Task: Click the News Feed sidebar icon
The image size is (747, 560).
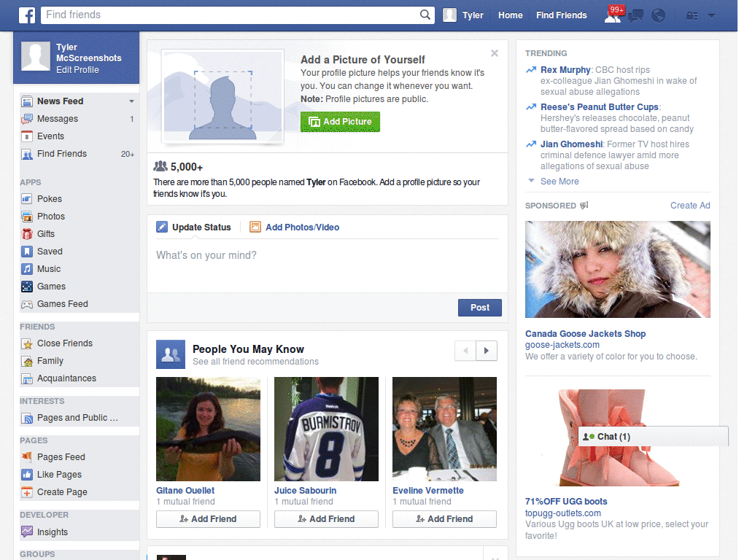Action: (27, 101)
